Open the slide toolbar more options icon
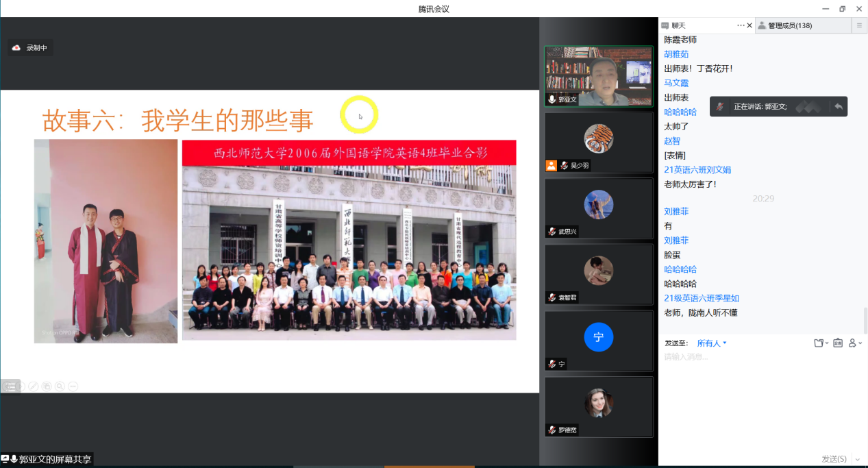This screenshot has height=468, width=868. [x=73, y=386]
